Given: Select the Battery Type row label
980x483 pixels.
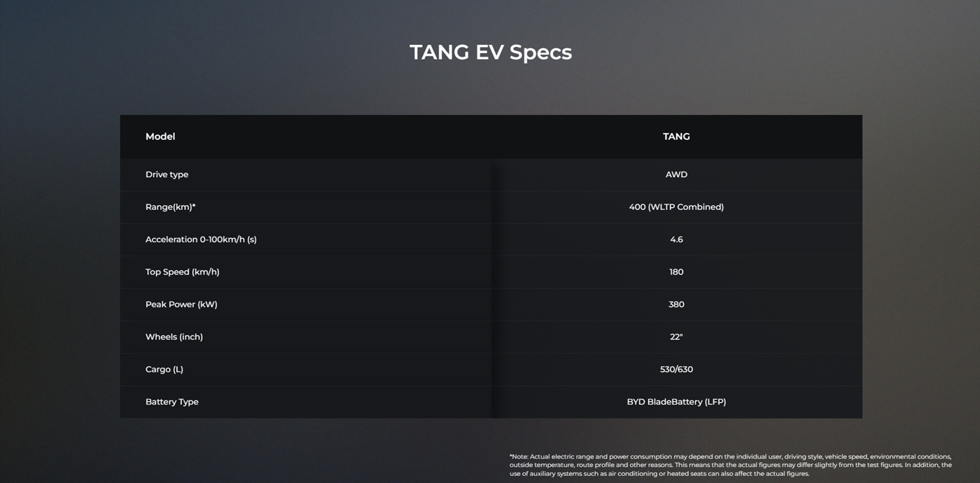Looking at the screenshot, I should coord(172,402).
